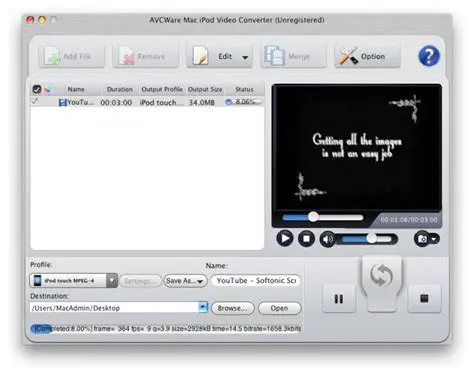Click the bottom conversion progress status bar
Image resolution: width=474 pixels, height=375 pixels.
pyautogui.click(x=166, y=329)
